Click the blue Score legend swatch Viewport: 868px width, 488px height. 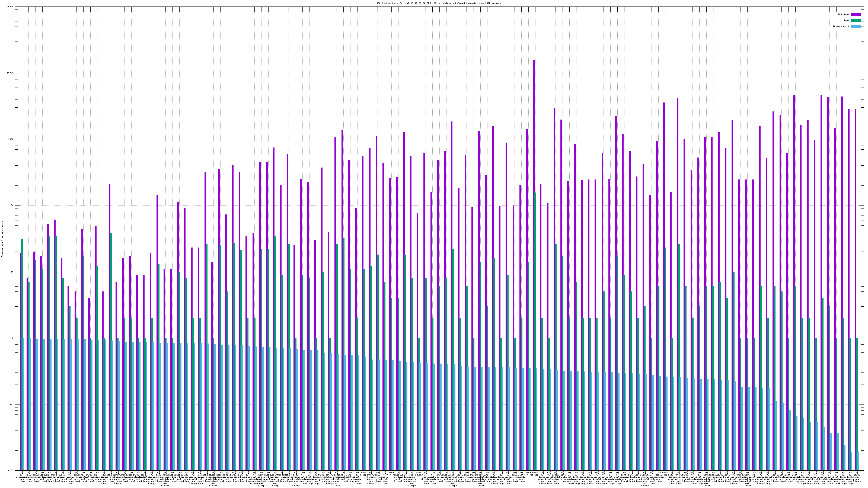856,26
